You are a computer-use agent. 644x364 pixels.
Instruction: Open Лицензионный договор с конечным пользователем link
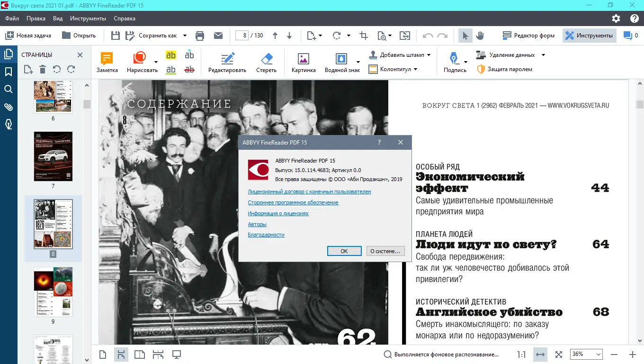click(x=310, y=192)
